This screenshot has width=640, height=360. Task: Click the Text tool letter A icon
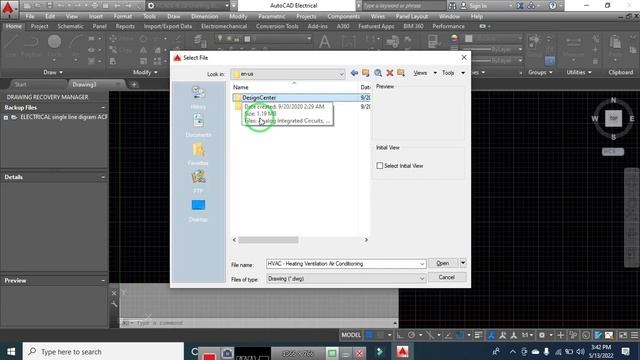point(324,42)
